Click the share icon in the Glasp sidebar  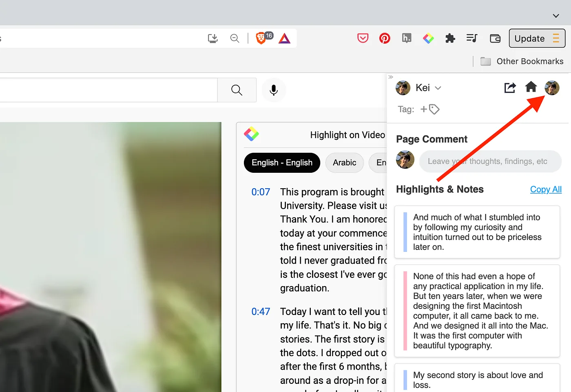tap(510, 88)
